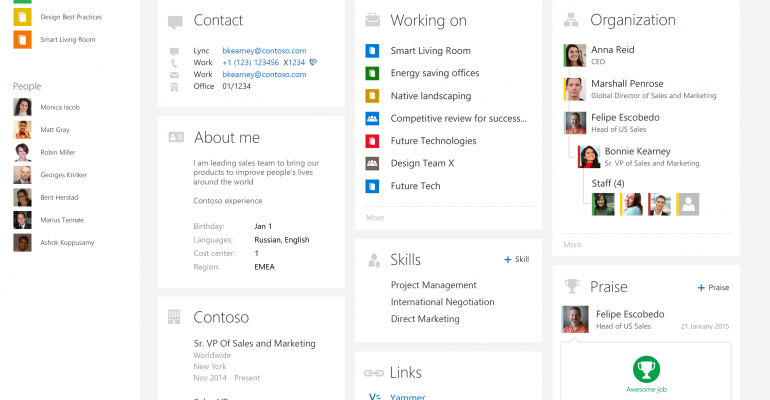The height and width of the screenshot is (400, 770).
Task: Open Monica Iacob's profile photo
Action: click(x=22, y=107)
